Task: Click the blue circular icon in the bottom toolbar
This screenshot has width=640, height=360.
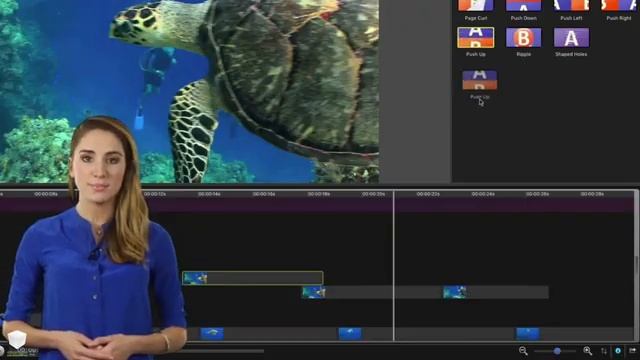Action: point(618,351)
